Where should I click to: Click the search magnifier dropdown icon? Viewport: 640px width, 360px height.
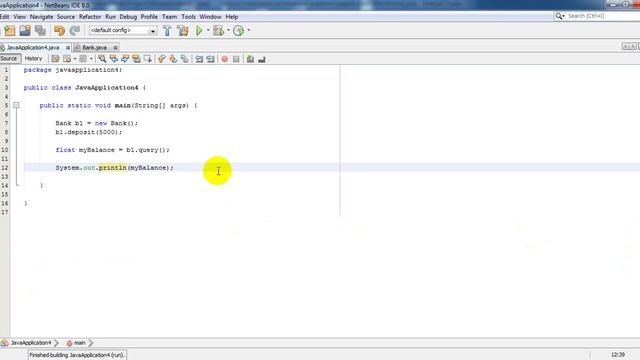click(x=560, y=16)
